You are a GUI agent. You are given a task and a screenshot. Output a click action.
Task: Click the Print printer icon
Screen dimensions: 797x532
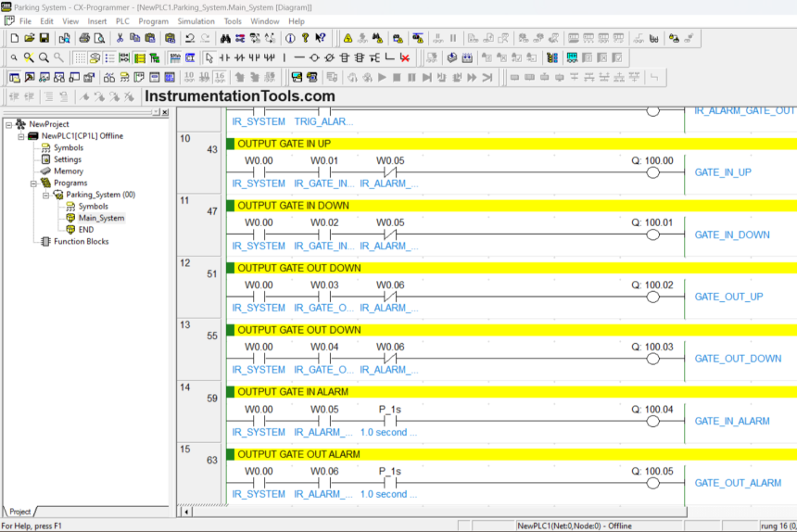(x=84, y=38)
